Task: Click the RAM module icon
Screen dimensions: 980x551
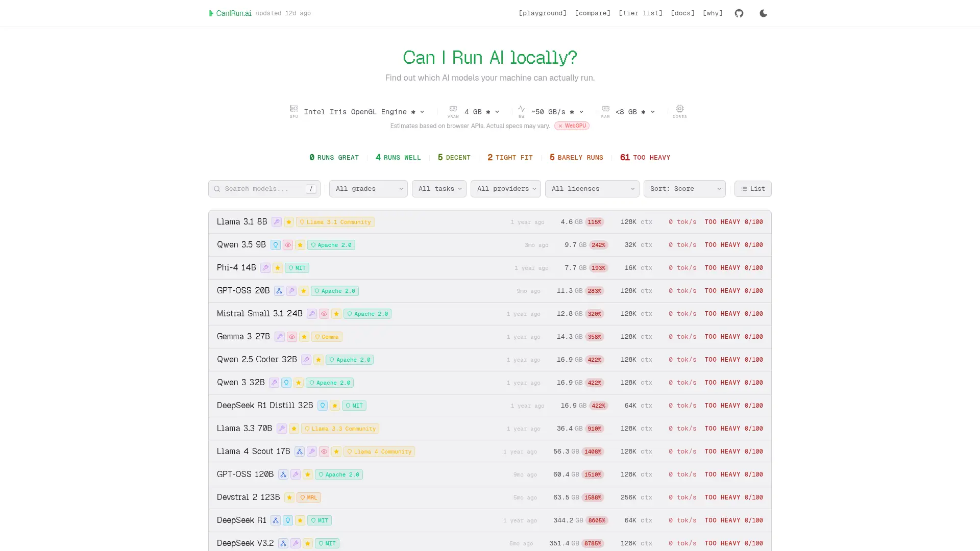Action: [x=605, y=109]
